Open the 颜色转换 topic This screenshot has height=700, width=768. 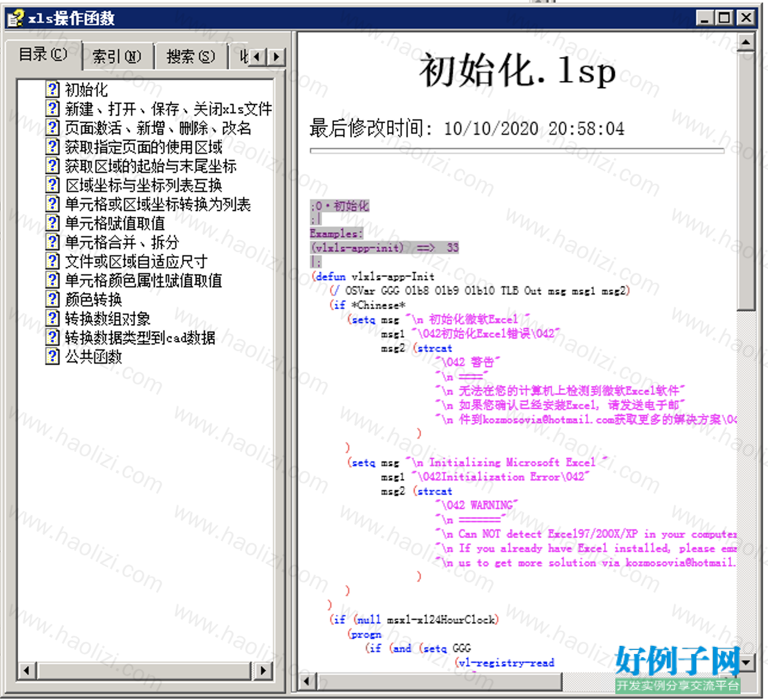(94, 300)
